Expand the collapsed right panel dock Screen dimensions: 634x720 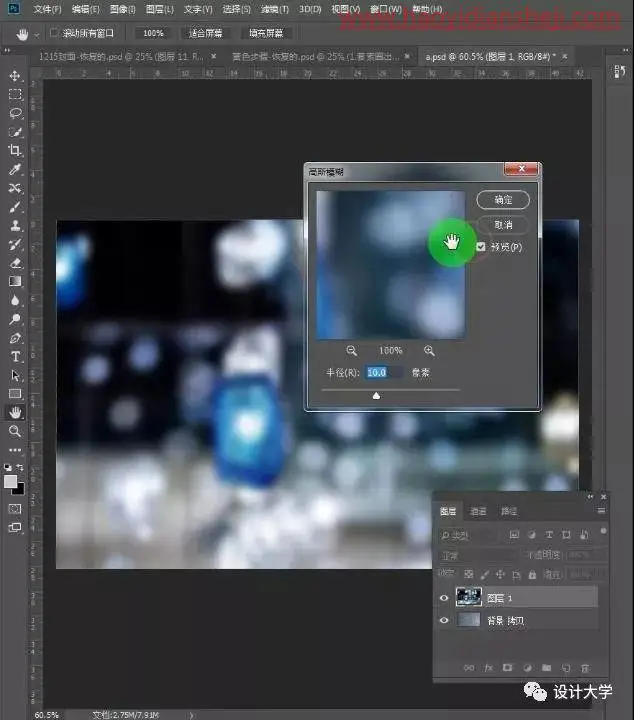click(626, 50)
